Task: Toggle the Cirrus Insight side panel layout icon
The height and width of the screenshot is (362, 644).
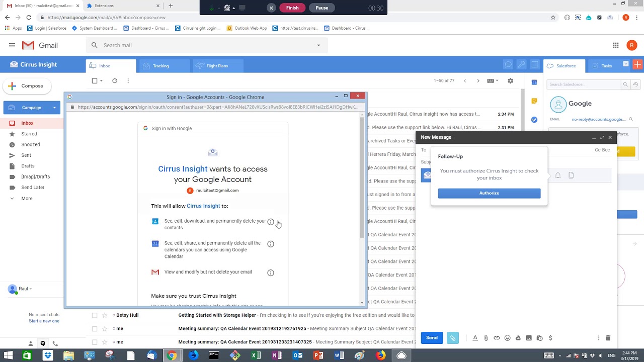Action: (x=535, y=65)
